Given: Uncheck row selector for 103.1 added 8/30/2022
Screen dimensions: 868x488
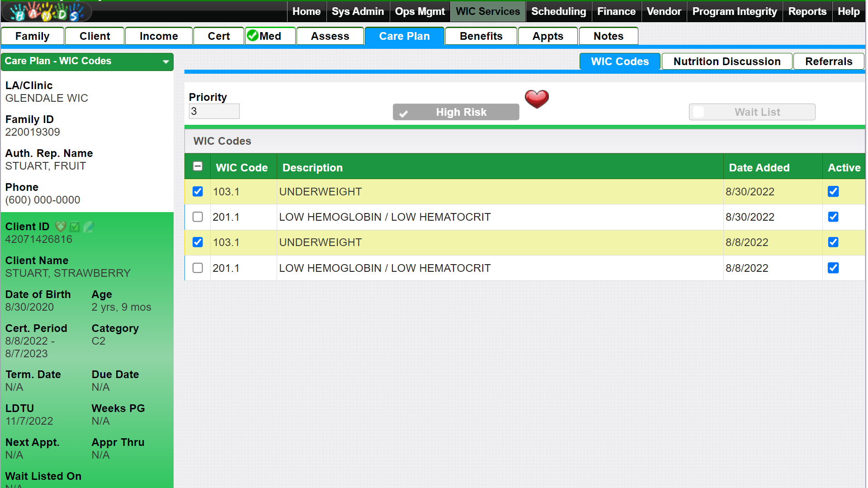Looking at the screenshot, I should (198, 192).
